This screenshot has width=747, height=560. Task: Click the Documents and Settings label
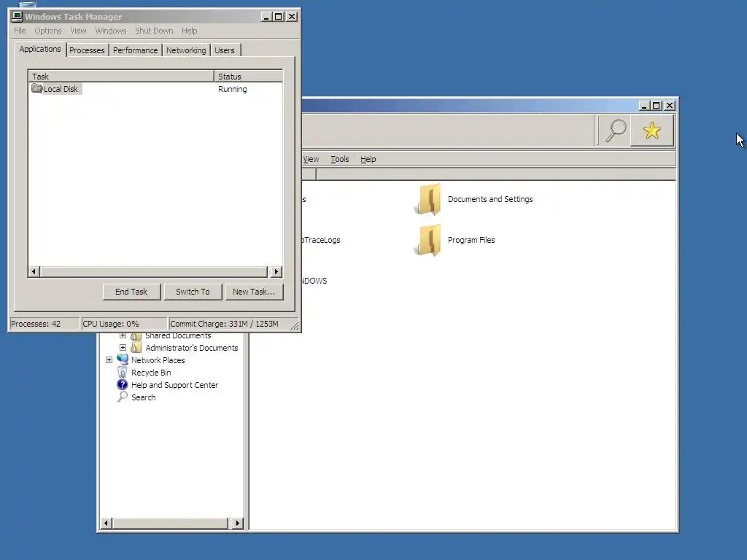pyautogui.click(x=490, y=199)
